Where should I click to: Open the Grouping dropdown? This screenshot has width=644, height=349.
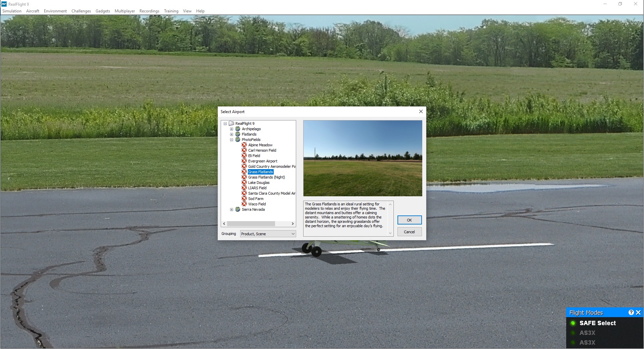[x=268, y=234]
